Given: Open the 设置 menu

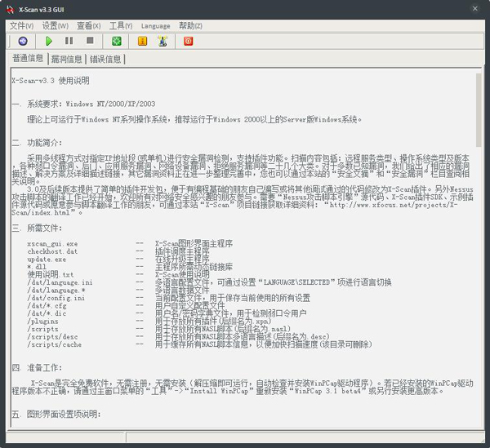Looking at the screenshot, I should [x=56, y=26].
